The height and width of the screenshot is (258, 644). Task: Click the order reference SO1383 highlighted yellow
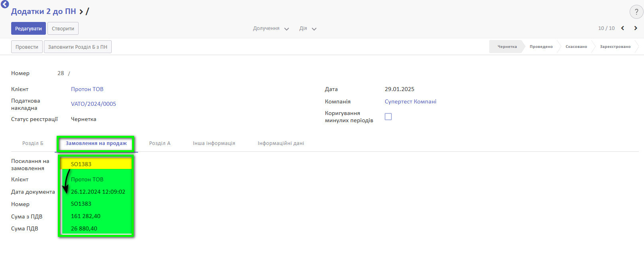(81, 164)
